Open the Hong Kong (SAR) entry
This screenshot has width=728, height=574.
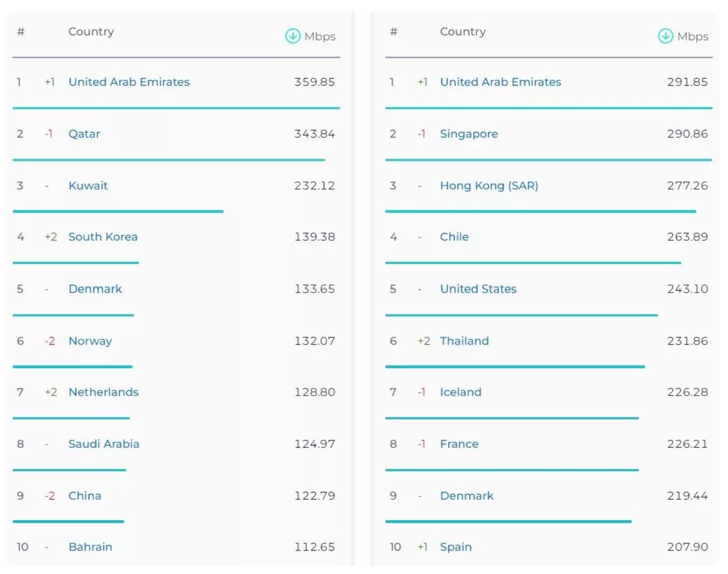(x=489, y=186)
